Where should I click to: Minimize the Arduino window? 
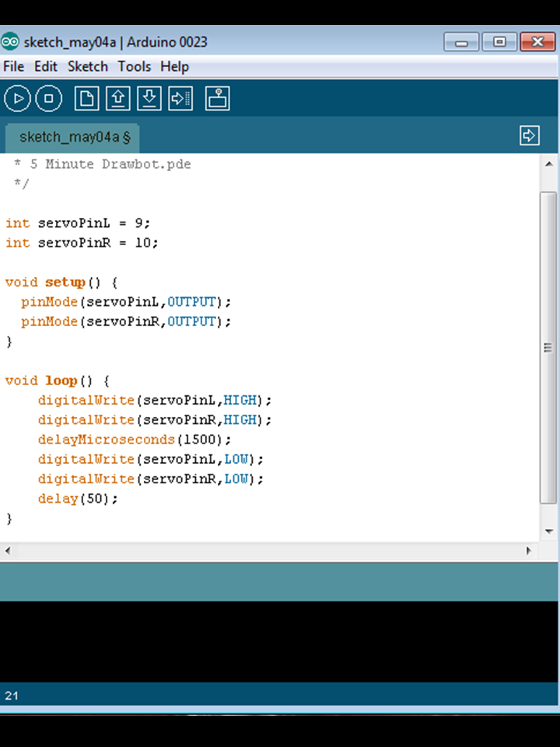point(461,42)
